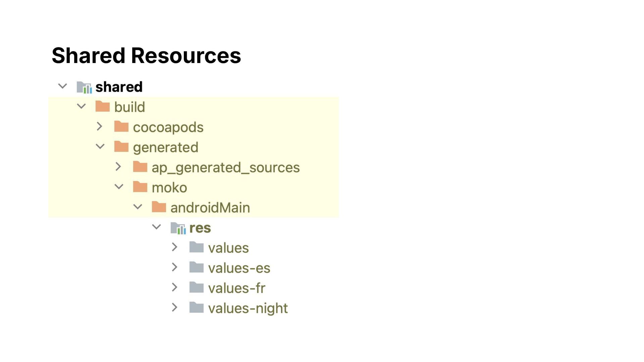Click the cocoapods folder icon
The height and width of the screenshot is (362, 644).
121,127
